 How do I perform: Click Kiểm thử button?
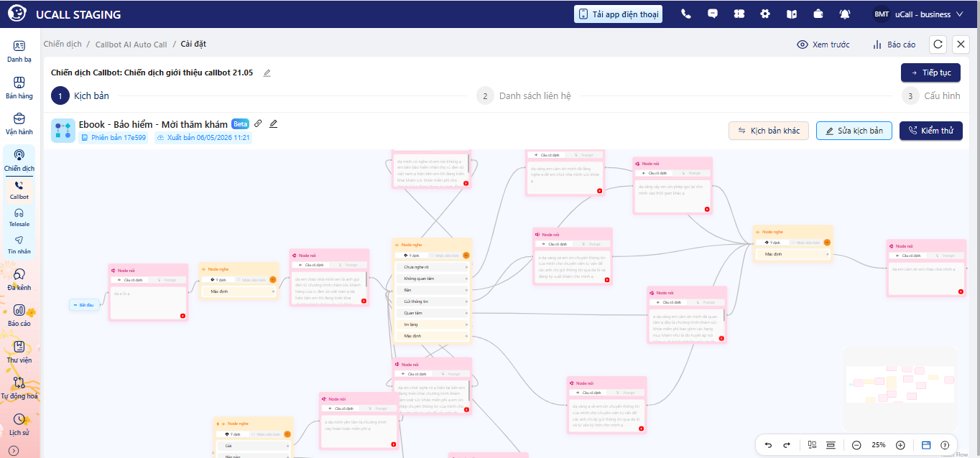[x=931, y=131]
